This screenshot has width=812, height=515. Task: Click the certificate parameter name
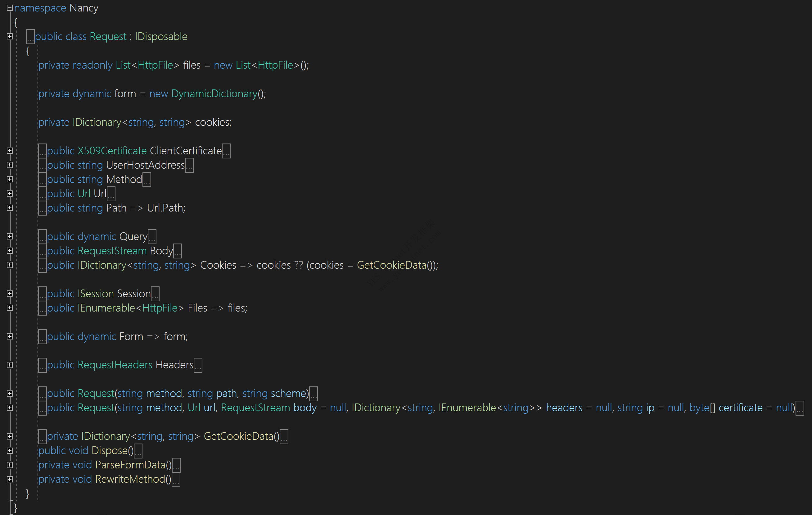741,408
